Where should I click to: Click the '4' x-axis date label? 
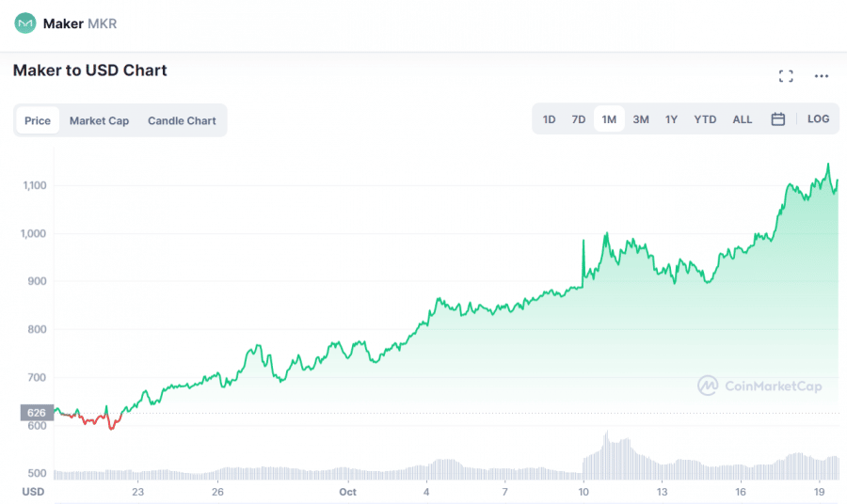(426, 492)
